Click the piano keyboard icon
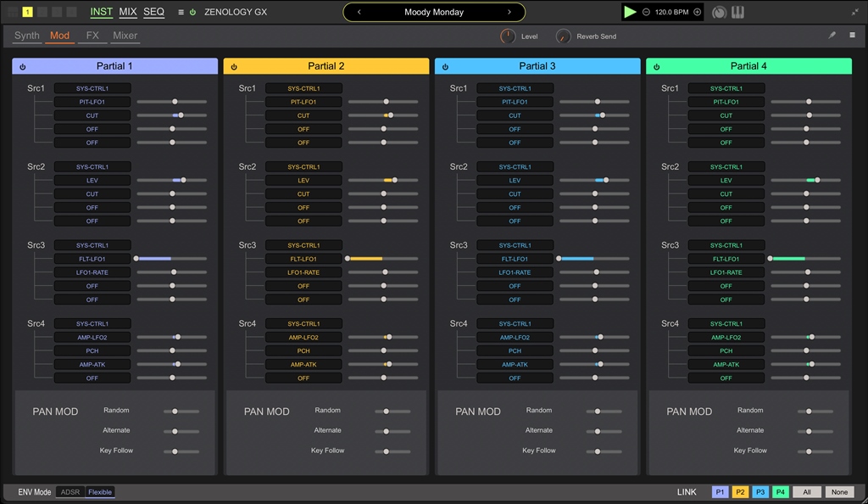This screenshot has width=868, height=504. coord(738,13)
